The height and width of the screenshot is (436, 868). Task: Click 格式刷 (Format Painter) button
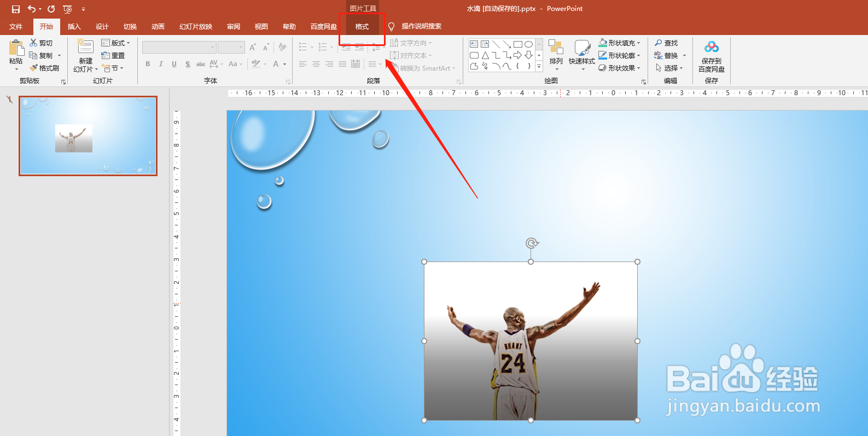[44, 68]
